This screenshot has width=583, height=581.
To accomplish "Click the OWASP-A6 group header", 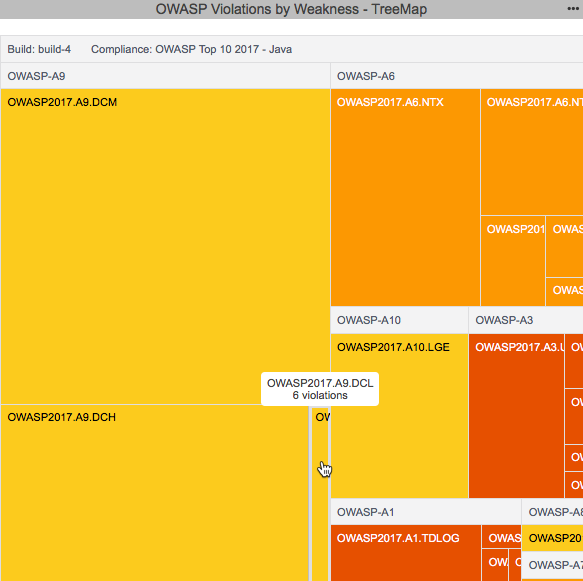I will (457, 76).
